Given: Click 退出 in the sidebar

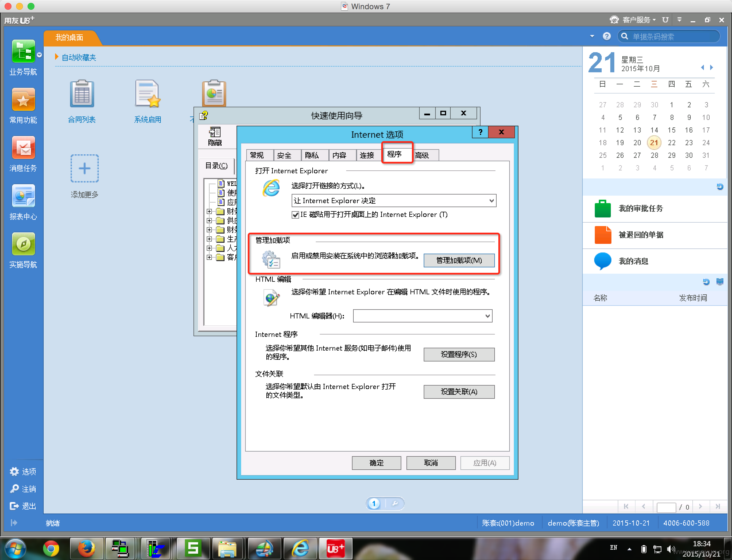Looking at the screenshot, I should click(x=23, y=506).
